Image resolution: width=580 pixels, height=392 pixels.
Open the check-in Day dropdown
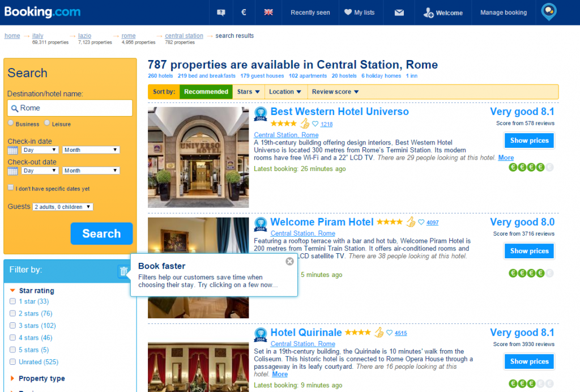point(40,150)
